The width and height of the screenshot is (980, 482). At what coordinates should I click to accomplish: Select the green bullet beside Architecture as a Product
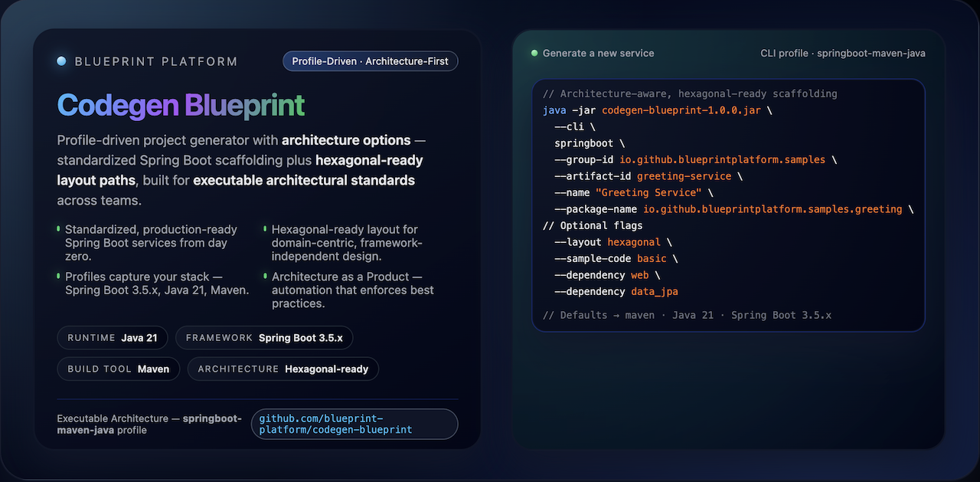pyautogui.click(x=263, y=277)
